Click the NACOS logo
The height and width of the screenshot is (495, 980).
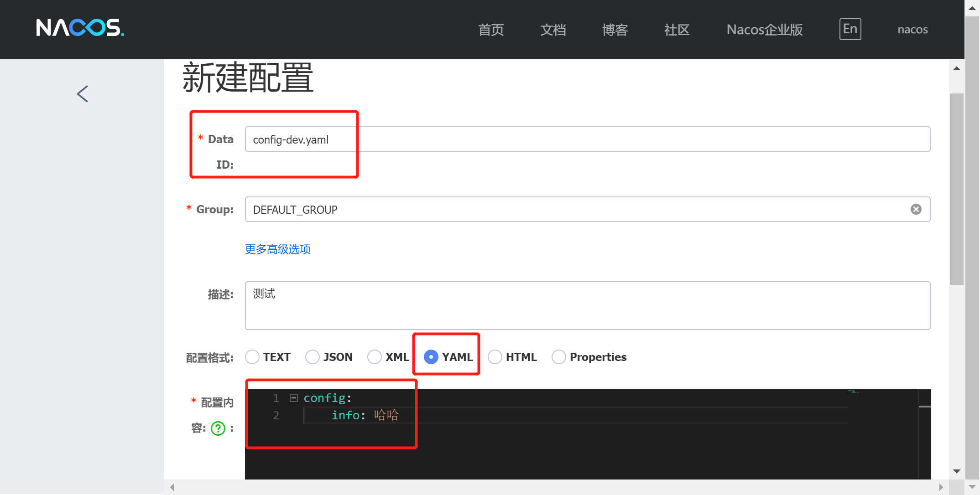[x=80, y=28]
